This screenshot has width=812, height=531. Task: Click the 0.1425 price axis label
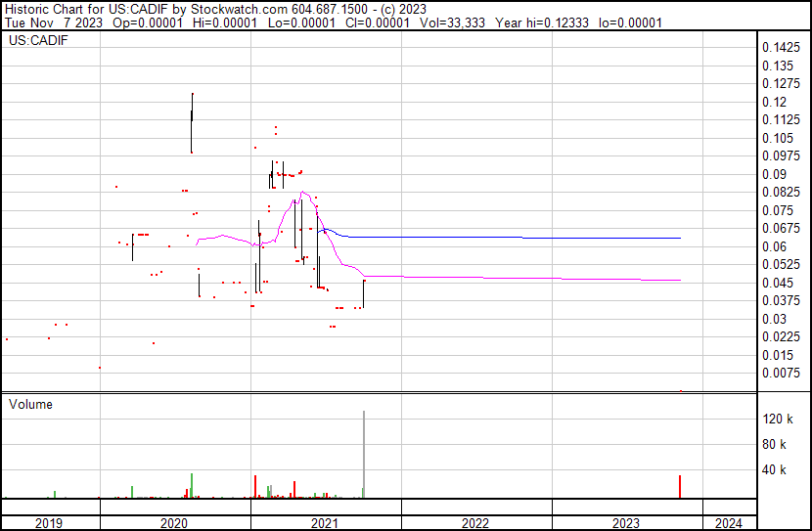[781, 48]
